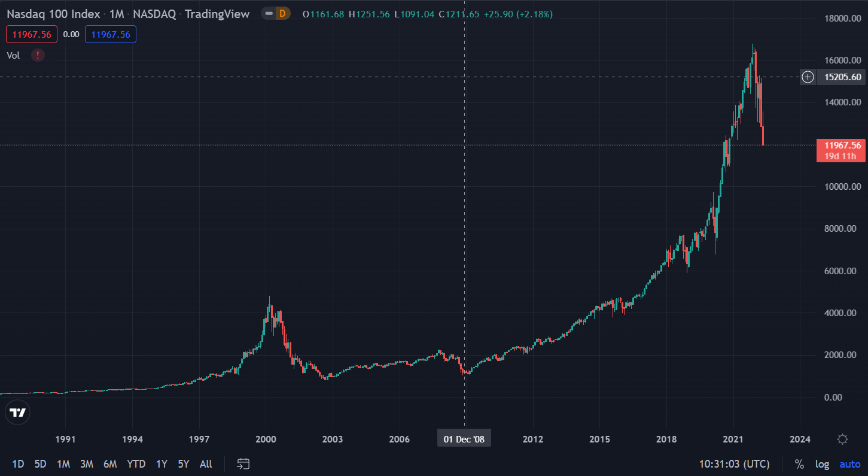Select the 5D time range
Image resolution: width=868 pixels, height=476 pixels.
click(x=40, y=464)
